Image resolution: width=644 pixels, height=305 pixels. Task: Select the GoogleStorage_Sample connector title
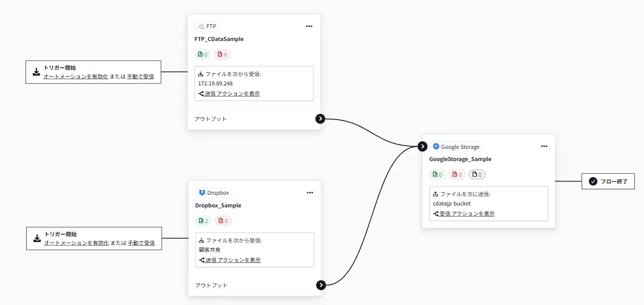[460, 159]
